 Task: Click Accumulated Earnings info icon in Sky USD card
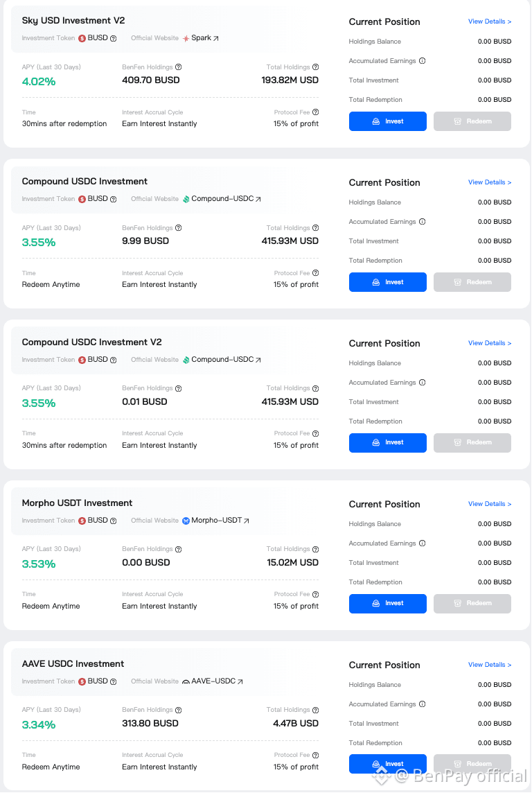tap(423, 61)
